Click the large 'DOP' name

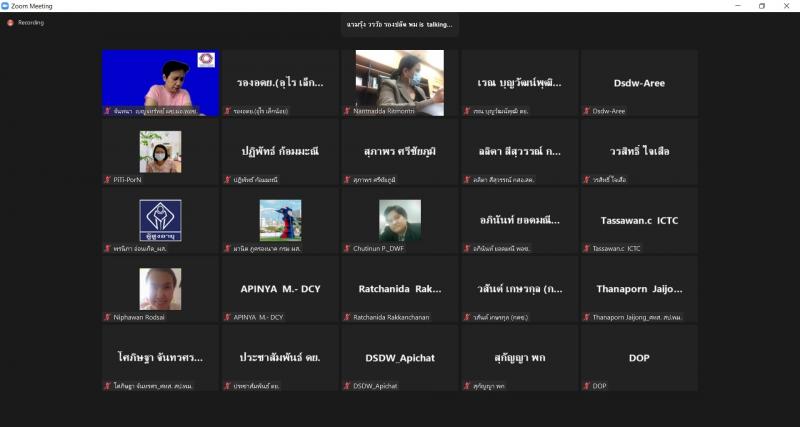tap(639, 358)
